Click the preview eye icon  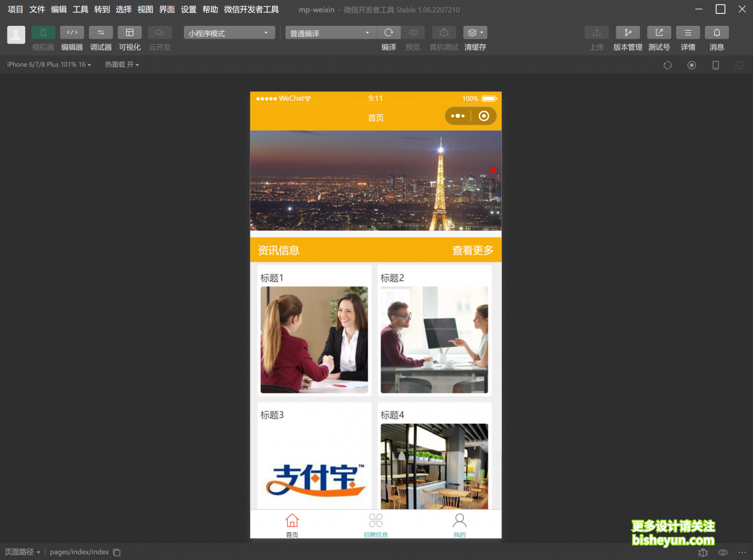tap(413, 32)
